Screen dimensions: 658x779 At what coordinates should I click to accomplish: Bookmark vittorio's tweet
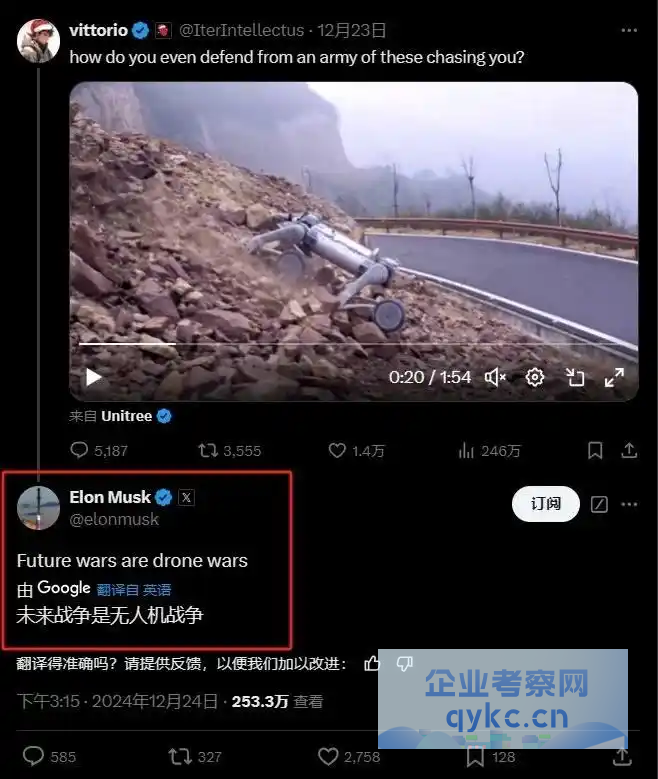(x=595, y=451)
